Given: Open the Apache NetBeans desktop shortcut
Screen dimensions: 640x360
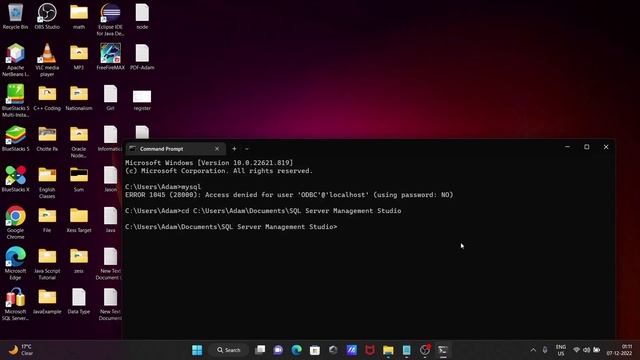Looking at the screenshot, I should pos(16,60).
